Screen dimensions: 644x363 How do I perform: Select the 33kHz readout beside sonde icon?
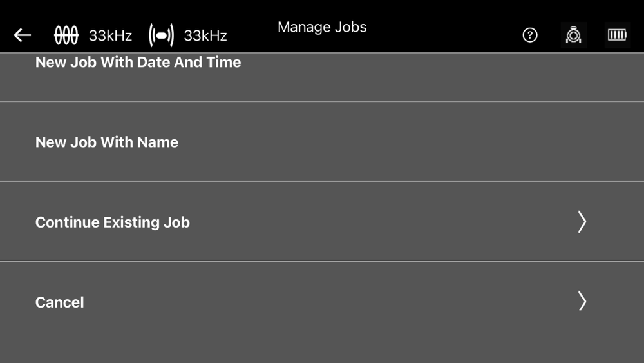205,35
